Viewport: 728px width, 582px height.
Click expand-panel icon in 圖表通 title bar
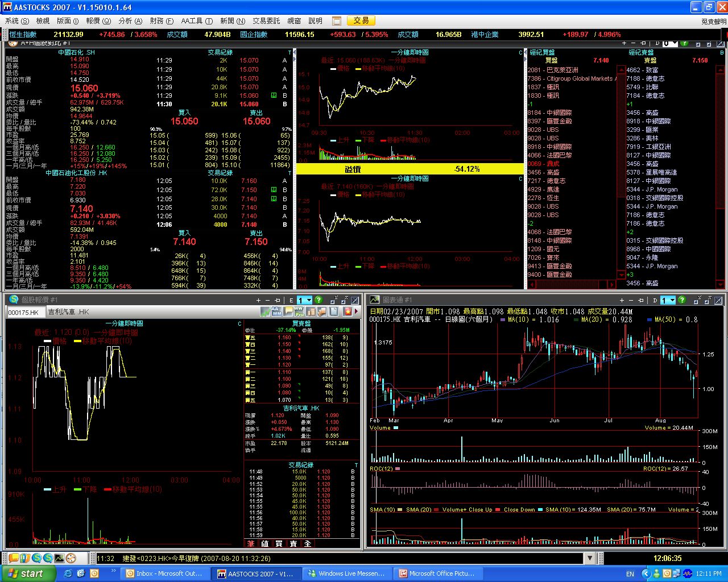(x=708, y=300)
